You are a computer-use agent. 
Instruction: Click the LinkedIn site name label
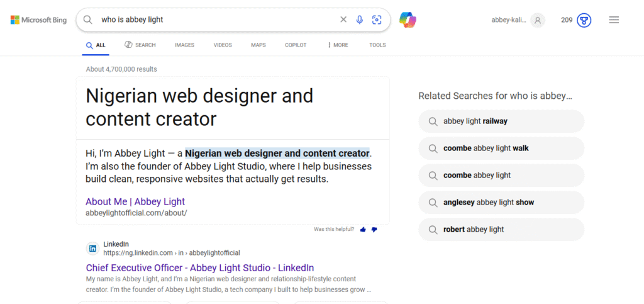116,244
